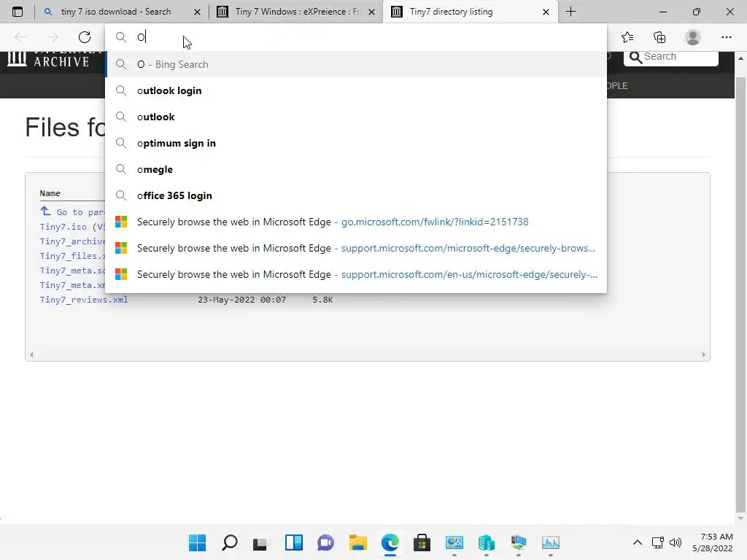Image resolution: width=747 pixels, height=560 pixels.
Task: Open go.microsoft.com/fwlink Edge suggestion
Action: [x=356, y=222]
